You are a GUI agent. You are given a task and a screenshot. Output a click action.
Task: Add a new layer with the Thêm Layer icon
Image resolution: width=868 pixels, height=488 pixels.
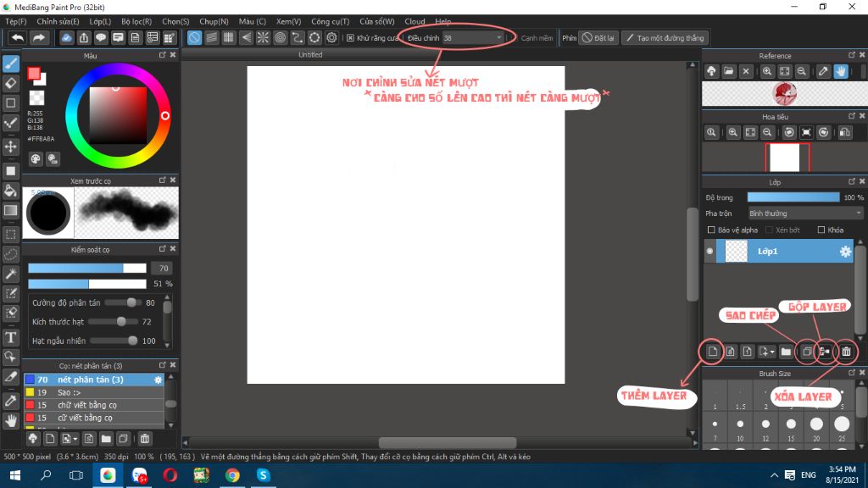tap(712, 351)
